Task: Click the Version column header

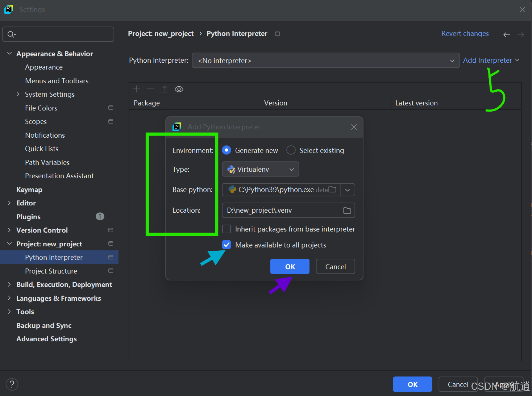Action: tap(325, 103)
